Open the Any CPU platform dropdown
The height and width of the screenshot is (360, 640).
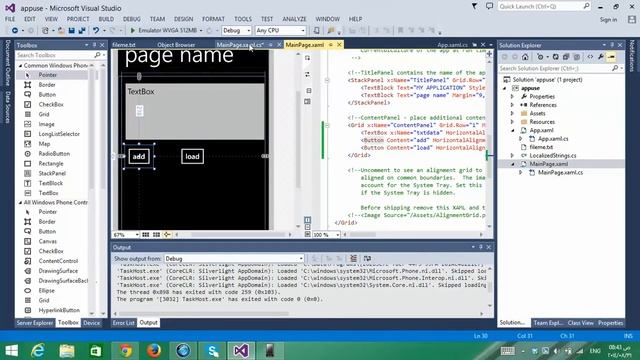pos(280,31)
